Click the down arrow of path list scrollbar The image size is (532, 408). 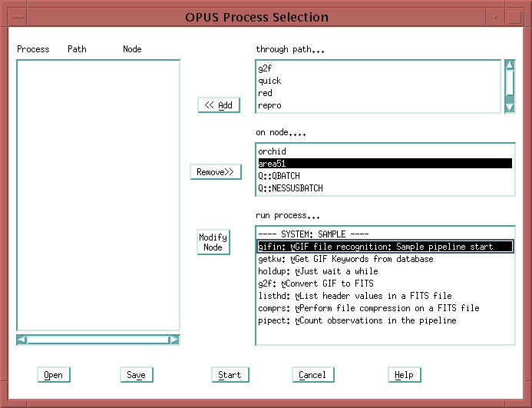tap(510, 108)
